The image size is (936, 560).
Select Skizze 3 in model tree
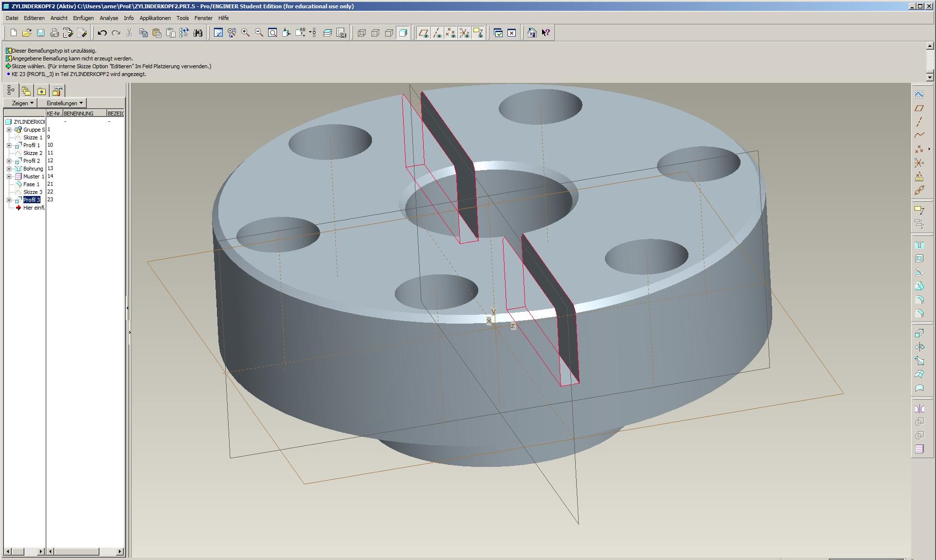click(x=32, y=192)
